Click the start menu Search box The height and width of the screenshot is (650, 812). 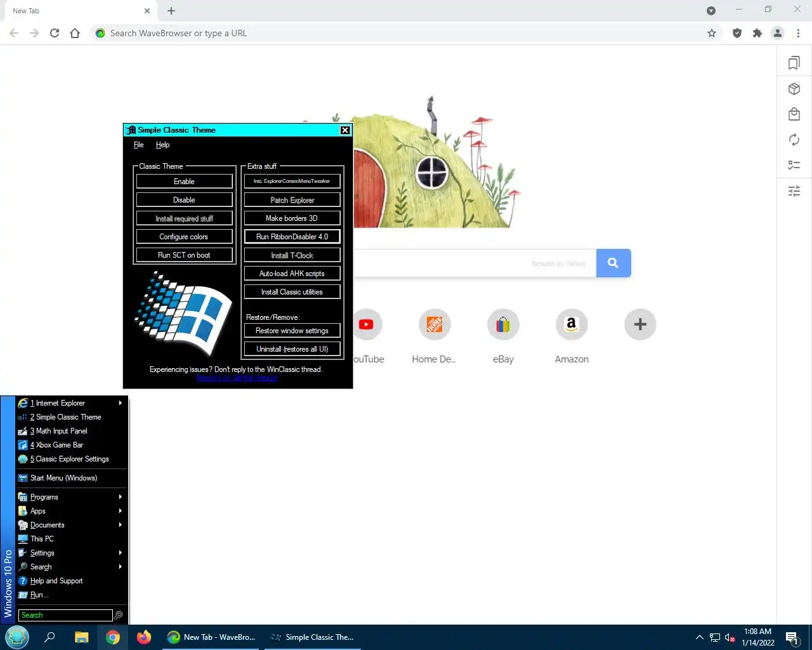coord(65,615)
